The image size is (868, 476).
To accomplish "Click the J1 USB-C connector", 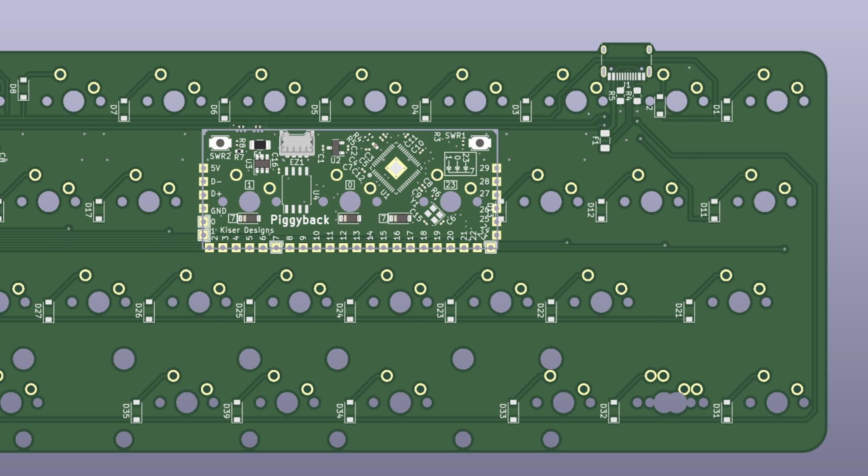I will point(626,64).
